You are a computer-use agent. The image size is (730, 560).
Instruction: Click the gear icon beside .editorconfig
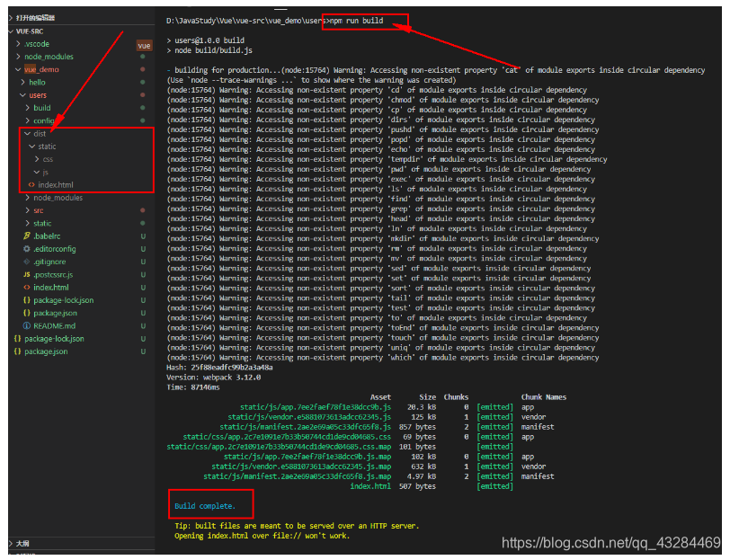[27, 249]
